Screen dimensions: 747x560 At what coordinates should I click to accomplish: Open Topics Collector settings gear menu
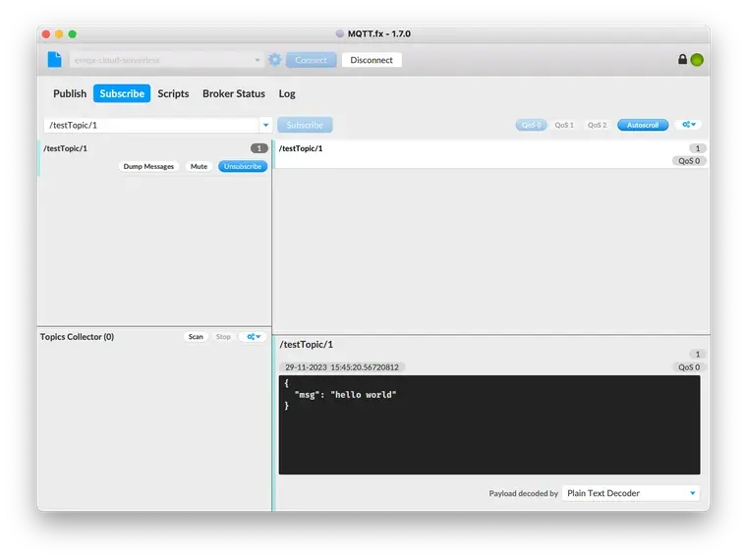[254, 337]
